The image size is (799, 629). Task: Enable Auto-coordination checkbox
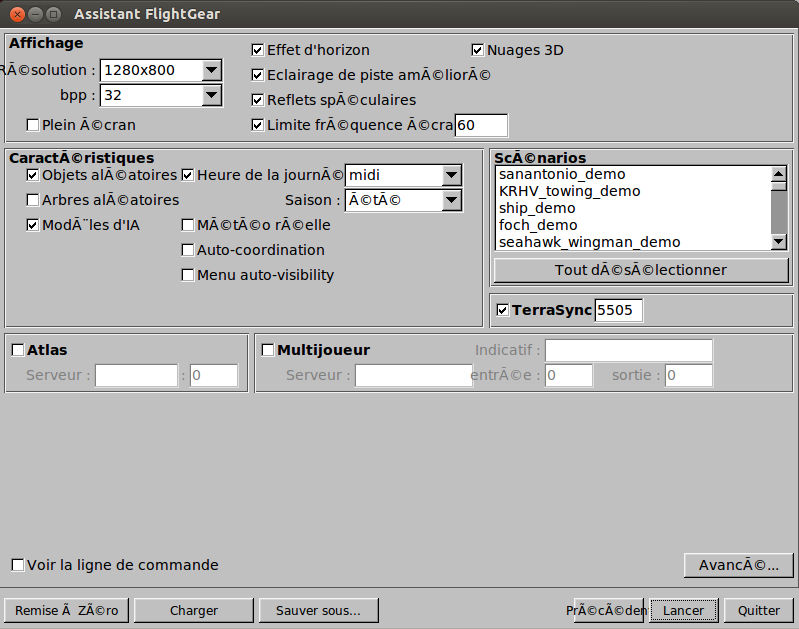[x=188, y=250]
